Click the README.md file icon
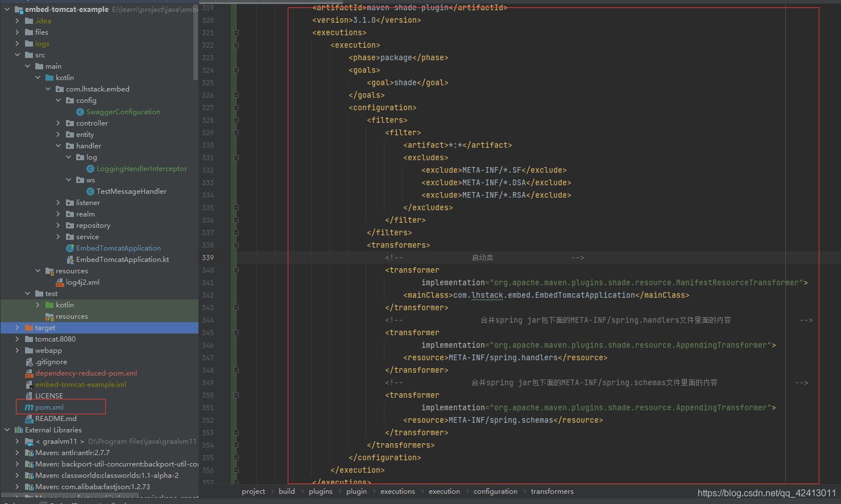 pos(29,419)
